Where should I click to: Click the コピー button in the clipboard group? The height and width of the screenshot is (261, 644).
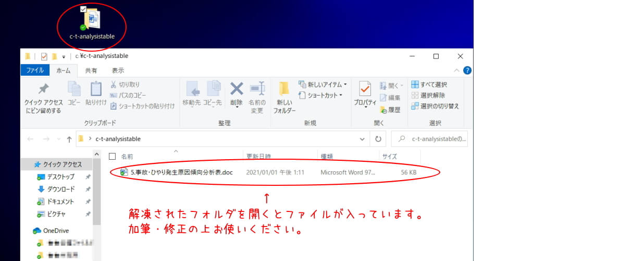(x=74, y=94)
